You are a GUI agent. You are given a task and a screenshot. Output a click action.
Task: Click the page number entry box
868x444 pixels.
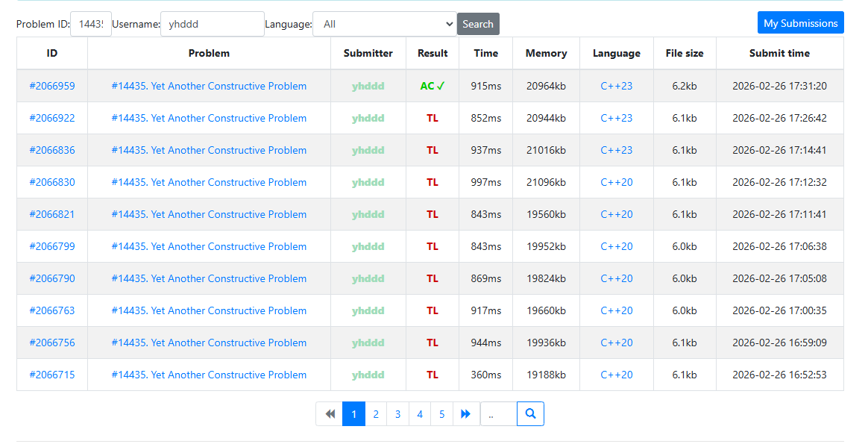point(498,413)
